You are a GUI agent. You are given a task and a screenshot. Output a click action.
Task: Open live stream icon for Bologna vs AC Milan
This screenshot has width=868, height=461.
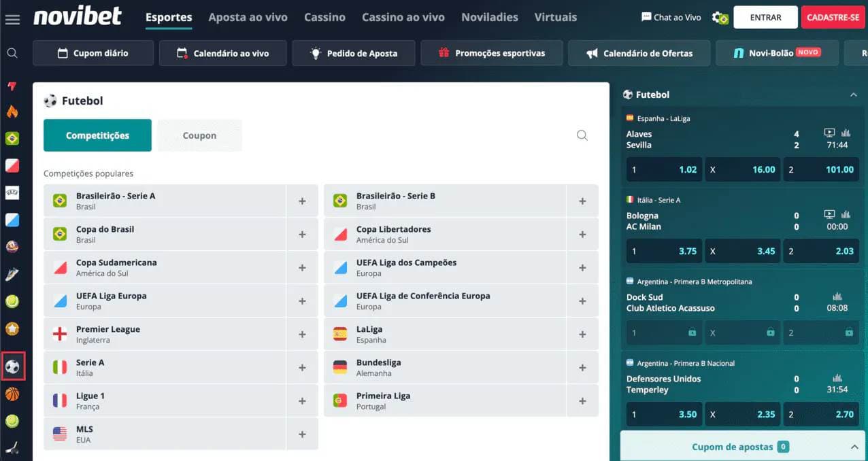(829, 215)
